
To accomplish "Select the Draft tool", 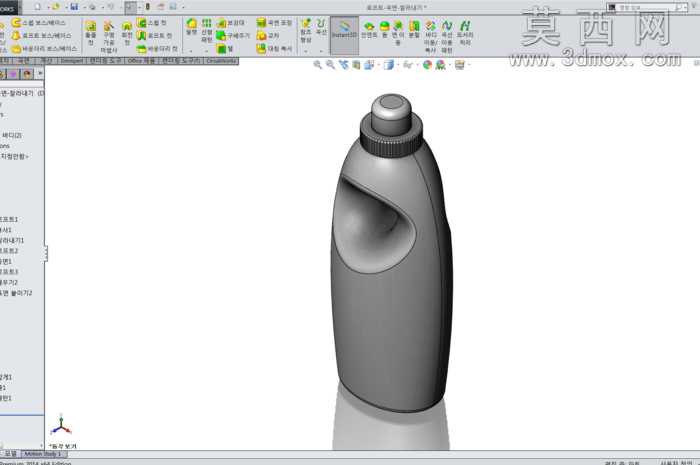I will point(233,35).
